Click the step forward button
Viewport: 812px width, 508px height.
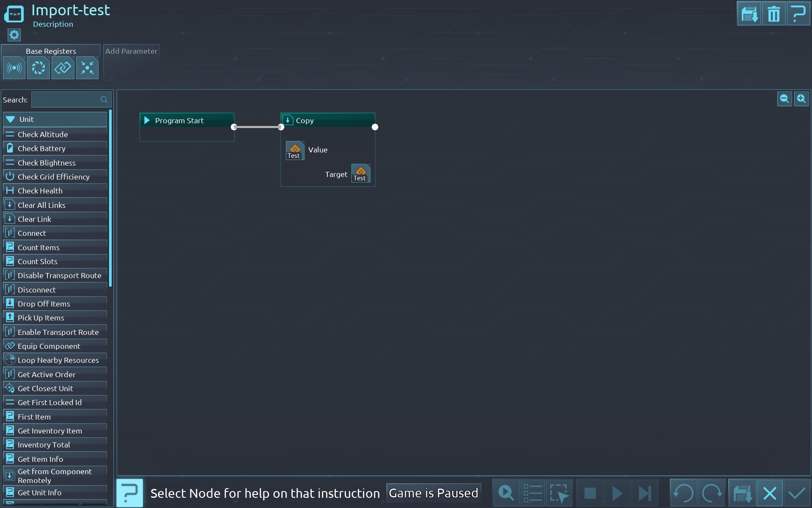tap(645, 493)
